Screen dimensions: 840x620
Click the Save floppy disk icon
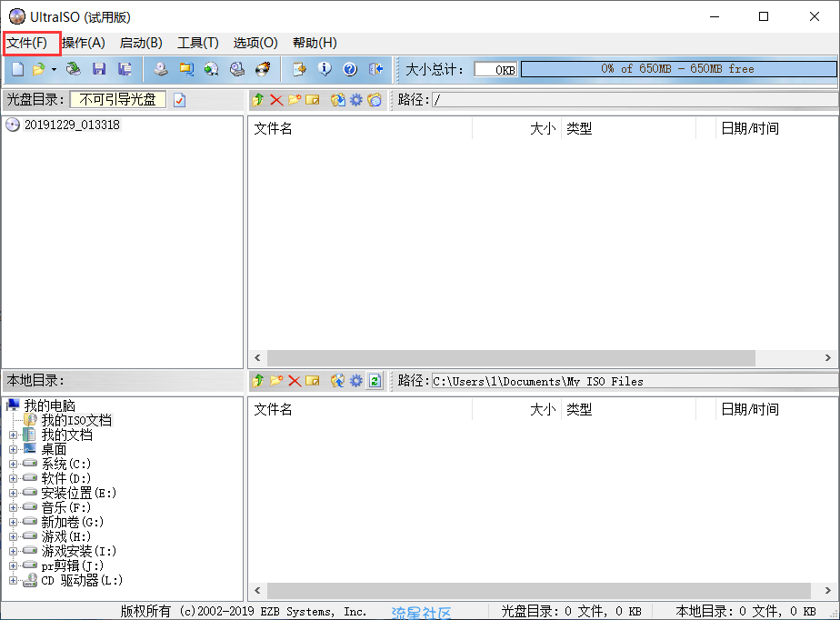99,69
